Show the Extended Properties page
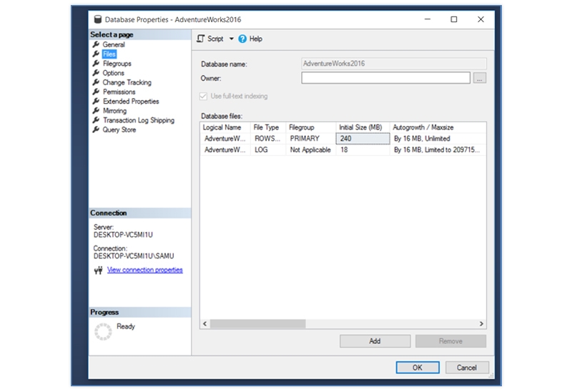The width and height of the screenshot is (572, 392). (131, 101)
